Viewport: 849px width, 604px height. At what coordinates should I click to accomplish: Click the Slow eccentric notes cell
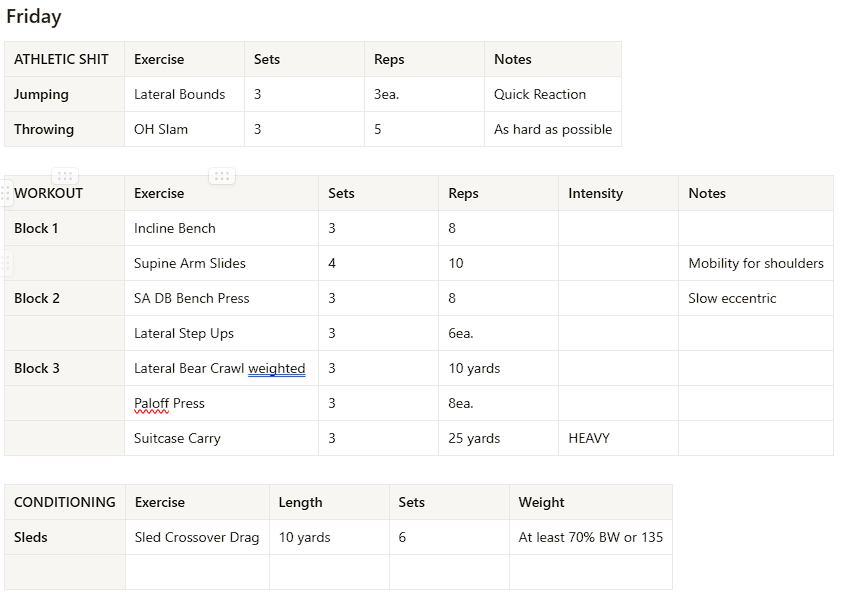[x=732, y=298]
